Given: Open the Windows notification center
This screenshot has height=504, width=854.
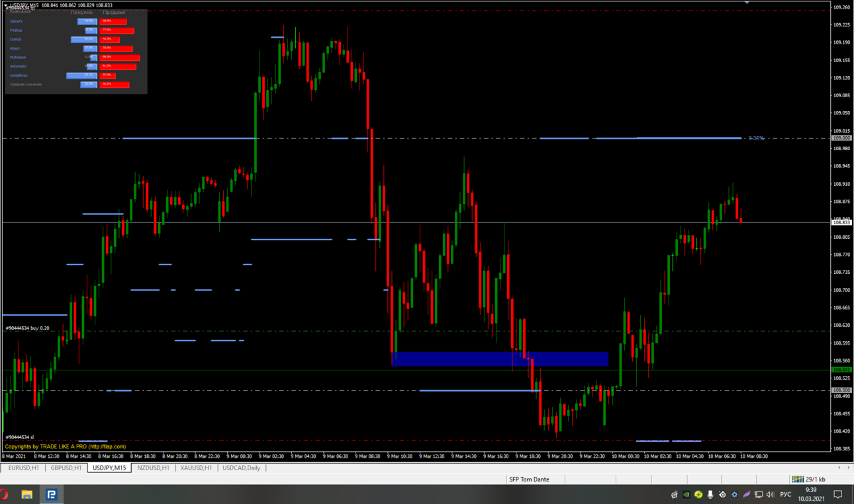Looking at the screenshot, I should coord(838,495).
